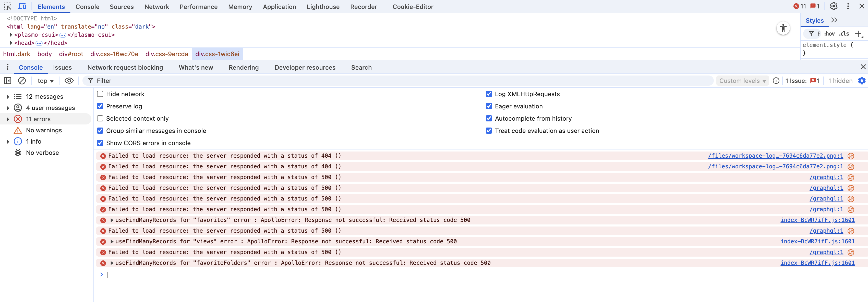Open the Network request blocking drawer tab
This screenshot has height=302, width=868.
[125, 67]
